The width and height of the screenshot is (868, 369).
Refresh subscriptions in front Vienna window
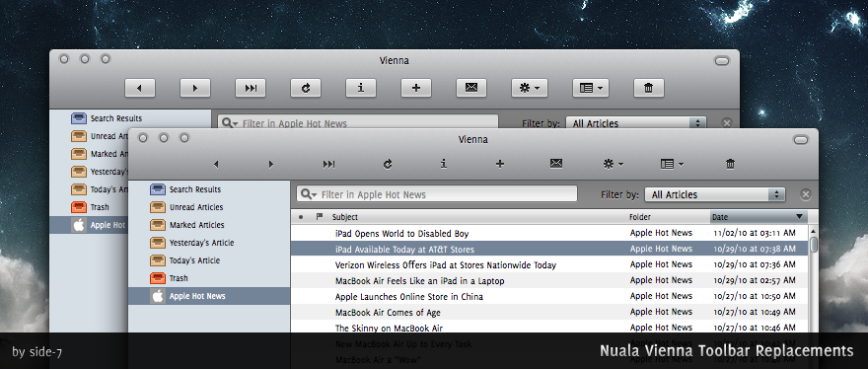pos(388,164)
